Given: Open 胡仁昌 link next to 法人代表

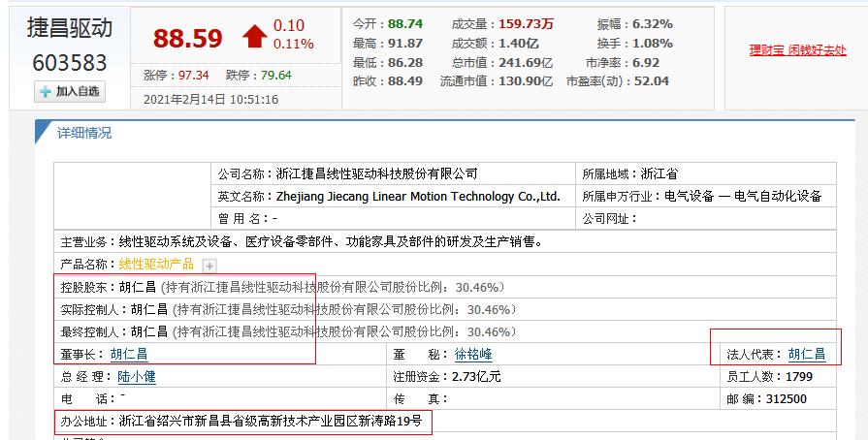Looking at the screenshot, I should 807,354.
